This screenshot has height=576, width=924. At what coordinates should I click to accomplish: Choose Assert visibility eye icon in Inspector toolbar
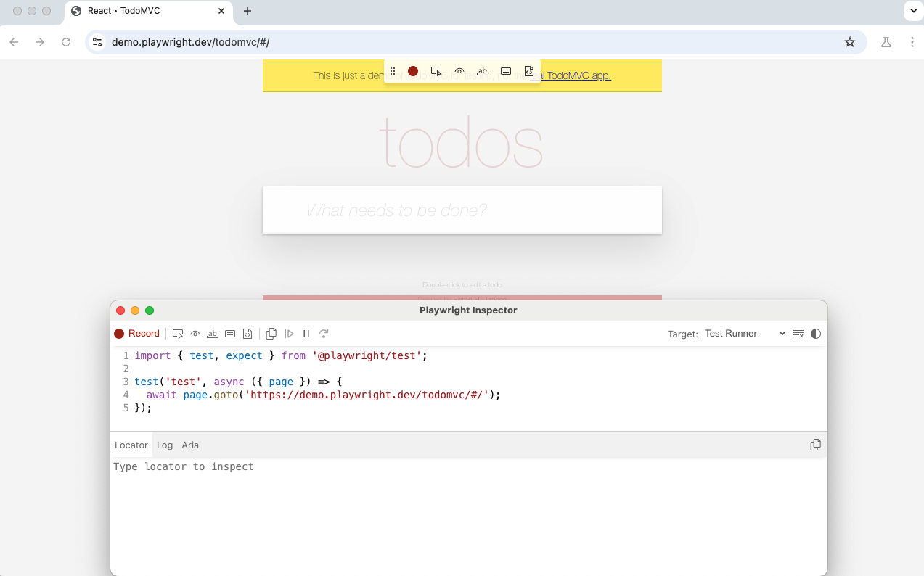click(195, 334)
